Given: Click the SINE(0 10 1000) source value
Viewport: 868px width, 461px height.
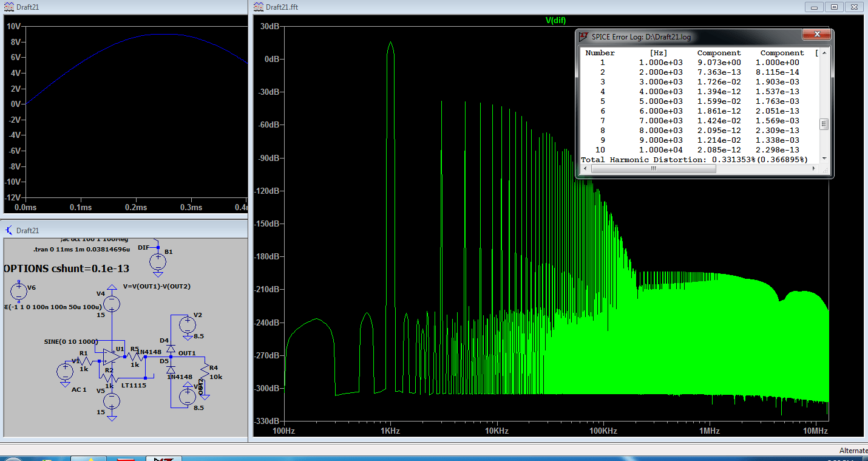Looking at the screenshot, I should 71,341.
